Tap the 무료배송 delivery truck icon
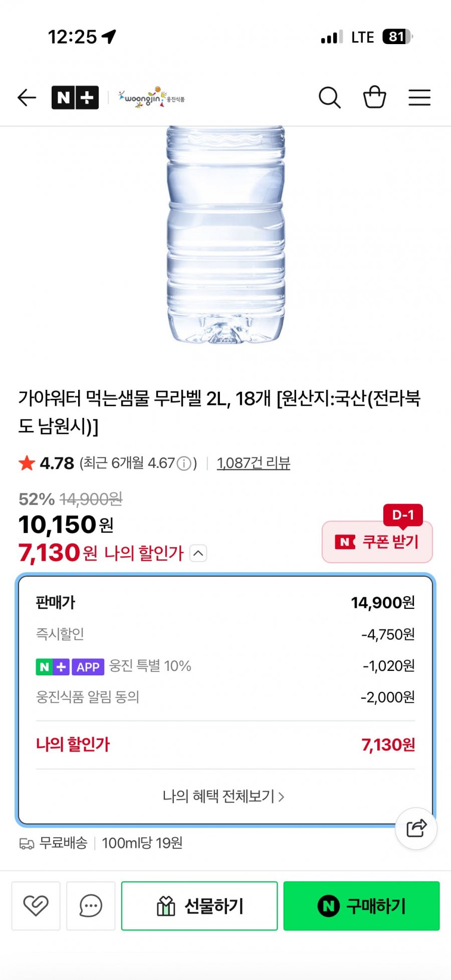The image size is (451, 980). coord(27,844)
